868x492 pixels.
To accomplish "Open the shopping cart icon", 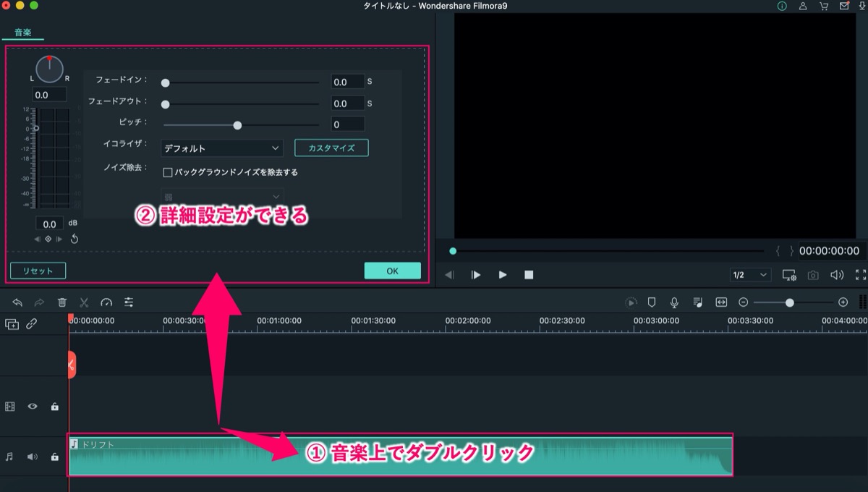I will (x=823, y=6).
